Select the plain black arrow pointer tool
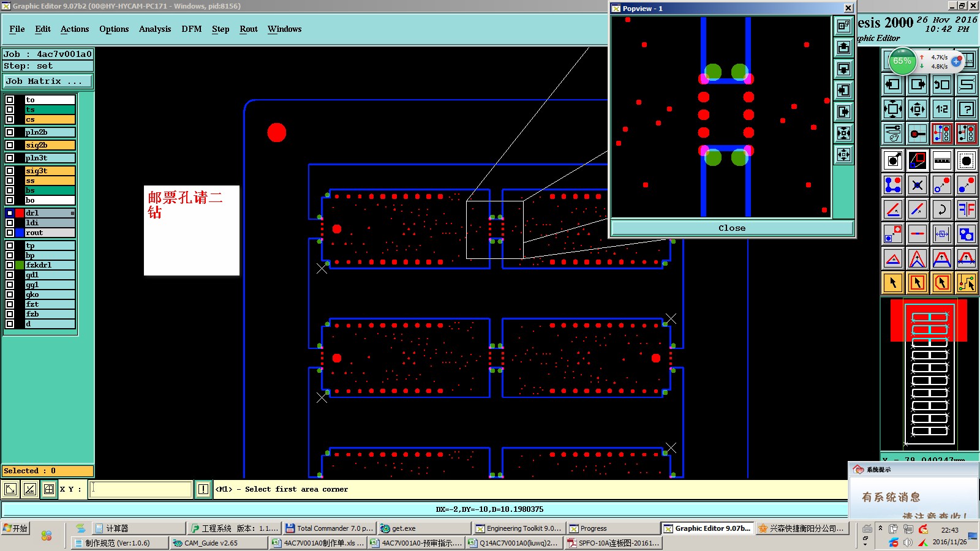This screenshot has width=980, height=551. (x=893, y=283)
